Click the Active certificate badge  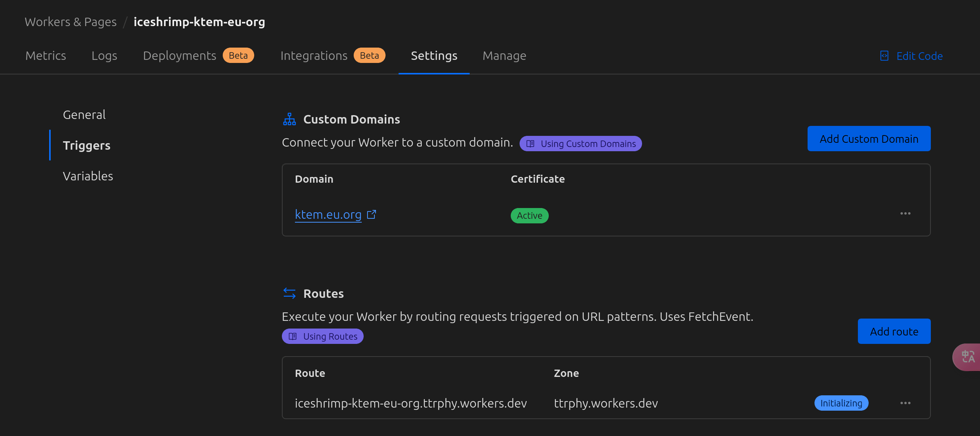(x=530, y=215)
